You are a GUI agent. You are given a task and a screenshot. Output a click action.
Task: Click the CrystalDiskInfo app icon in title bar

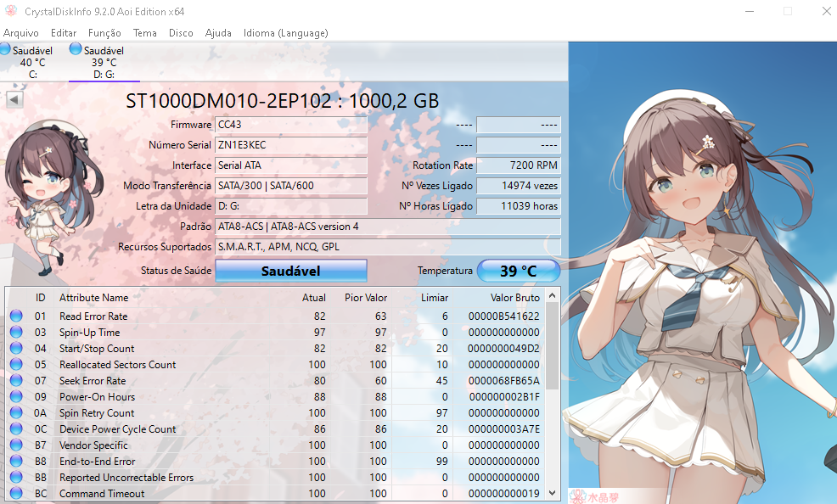11,11
